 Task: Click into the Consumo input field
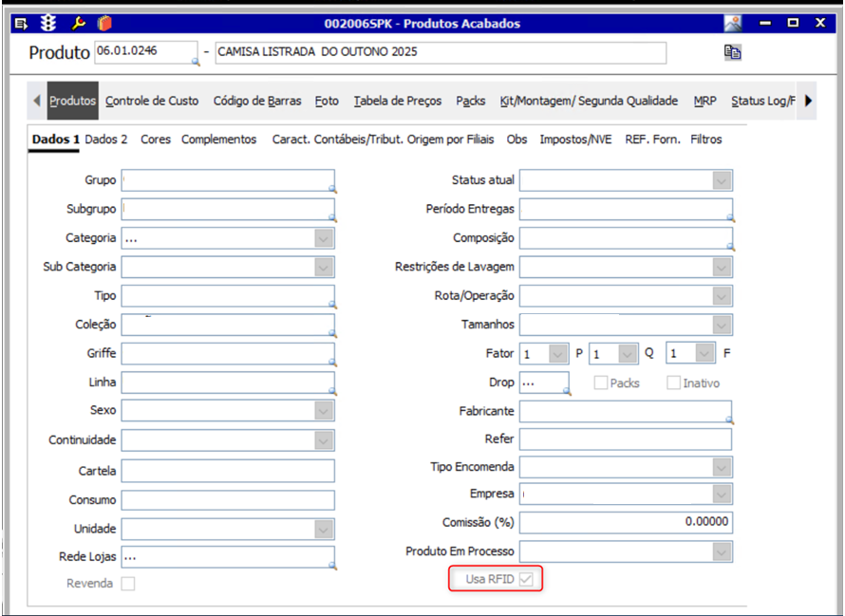(x=228, y=500)
